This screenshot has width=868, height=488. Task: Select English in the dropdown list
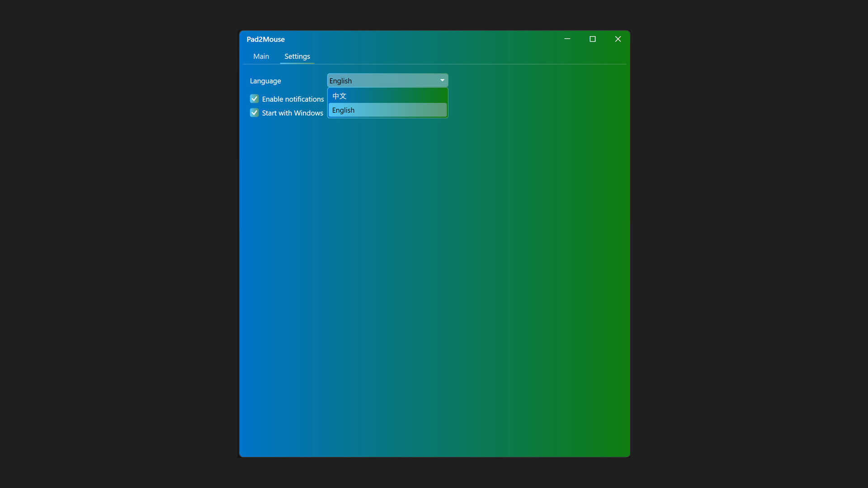[387, 110]
